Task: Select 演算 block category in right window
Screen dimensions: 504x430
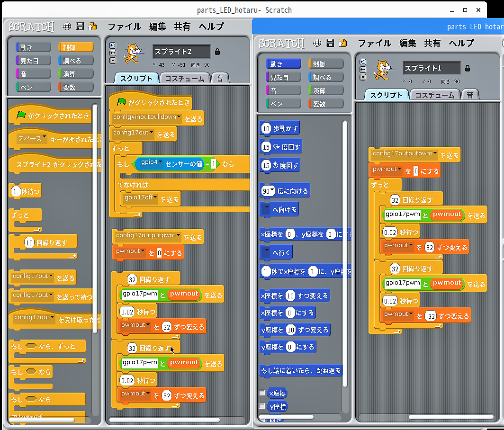Action: tap(326, 90)
